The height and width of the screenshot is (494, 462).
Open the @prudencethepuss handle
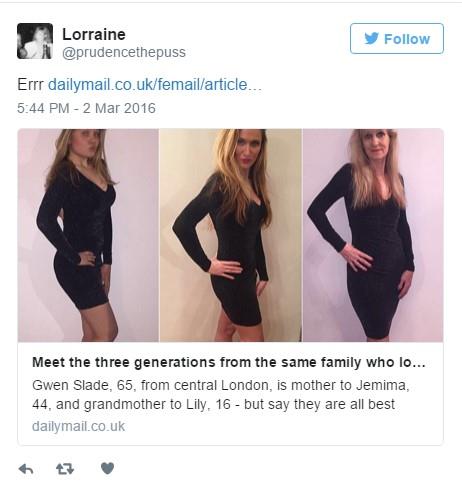pyautogui.click(x=124, y=52)
